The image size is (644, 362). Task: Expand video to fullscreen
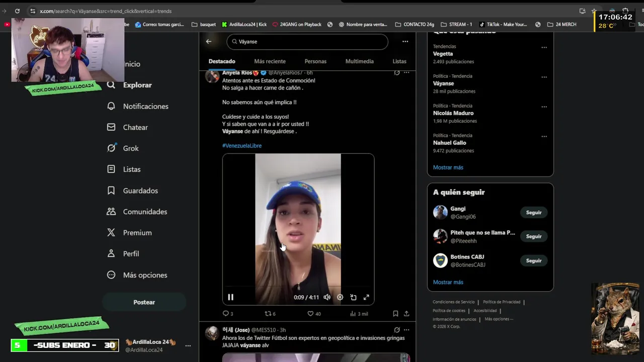coord(366,297)
